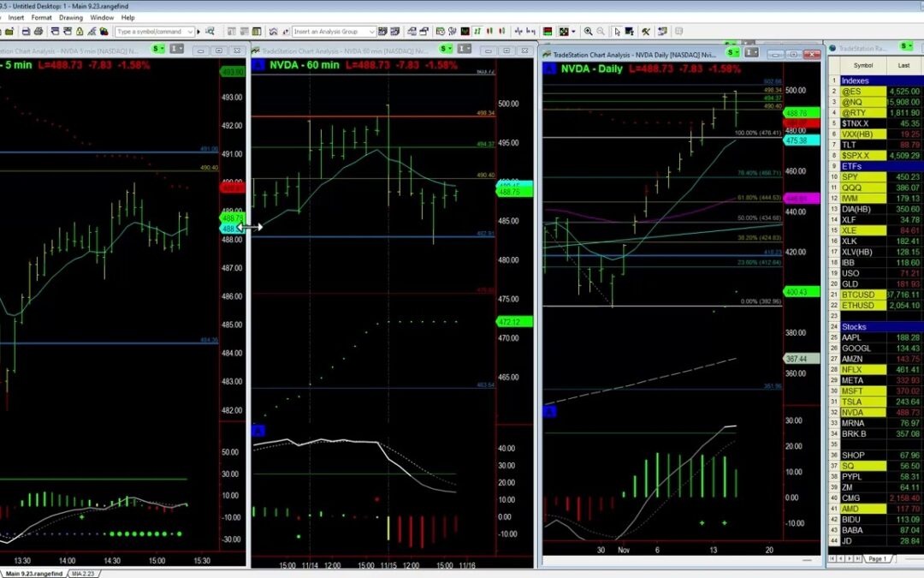
Task: Click the green 472.12 price label on 60 min chart
Action: 514,322
